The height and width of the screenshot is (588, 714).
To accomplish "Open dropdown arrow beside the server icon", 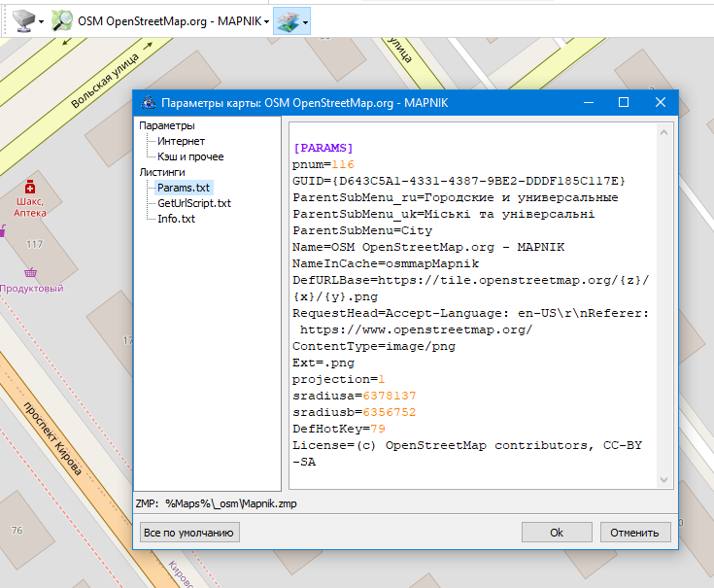I will click(x=41, y=21).
